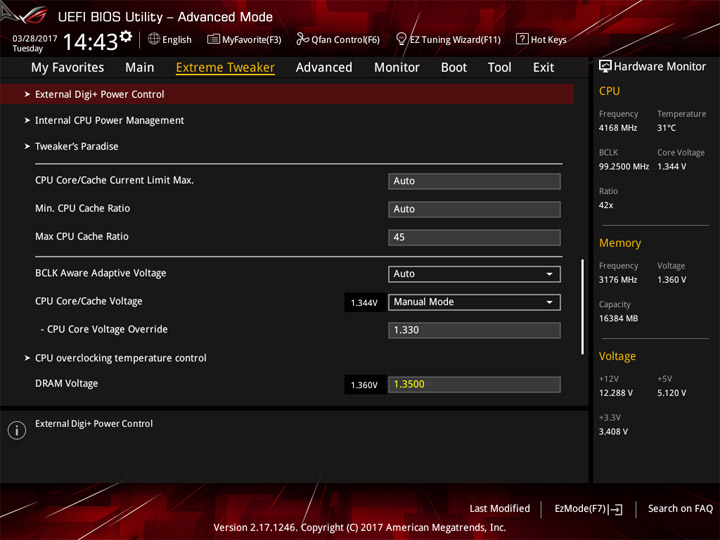
Task: Click the Min. CPU Cache Ratio field
Action: 474,209
